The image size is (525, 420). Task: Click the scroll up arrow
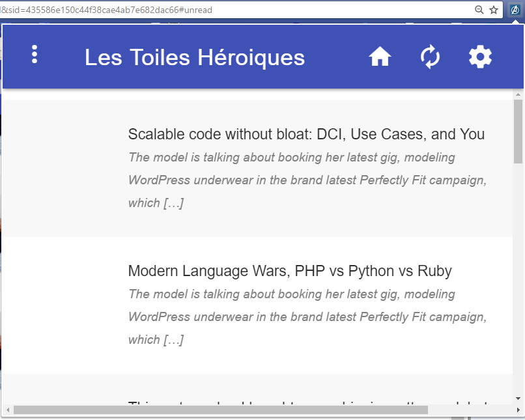[x=518, y=94]
